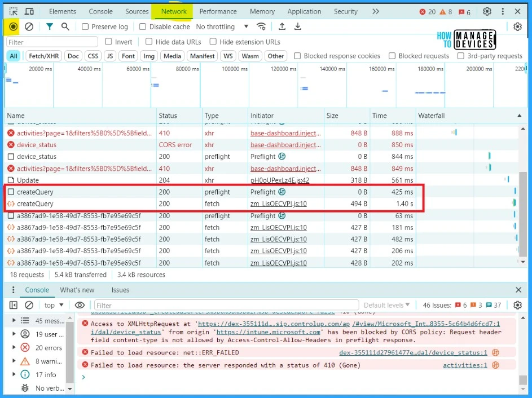This screenshot has width=532, height=398.
Task: Switch to the Elements tab
Action: [x=63, y=11]
